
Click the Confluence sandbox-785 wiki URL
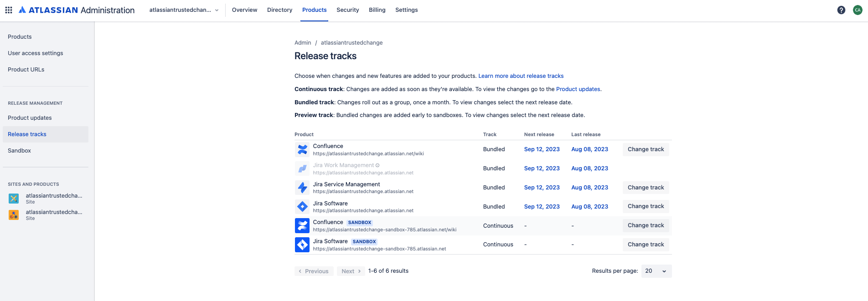pyautogui.click(x=385, y=230)
